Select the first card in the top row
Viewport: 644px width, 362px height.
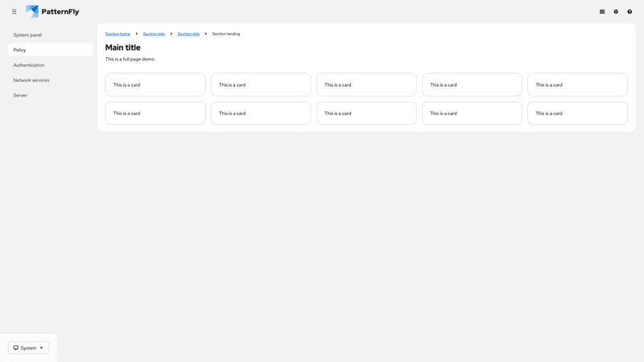tap(155, 84)
